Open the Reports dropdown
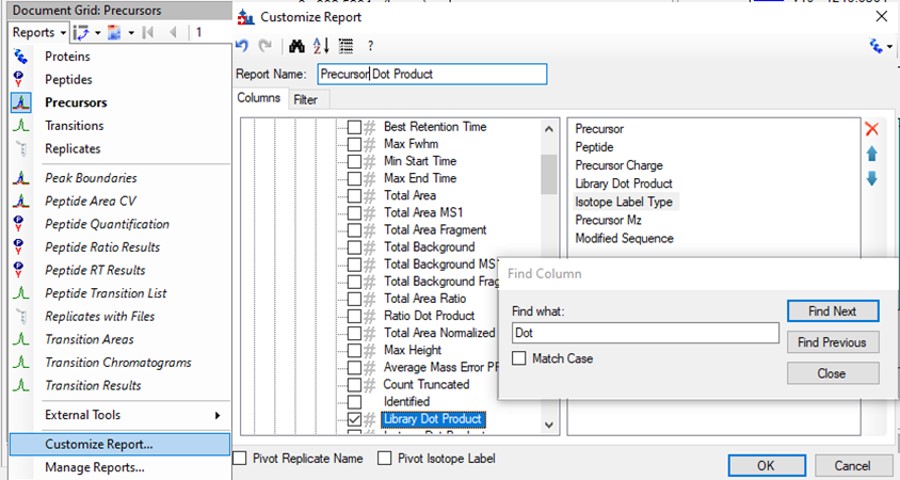900x480 pixels. coord(39,32)
